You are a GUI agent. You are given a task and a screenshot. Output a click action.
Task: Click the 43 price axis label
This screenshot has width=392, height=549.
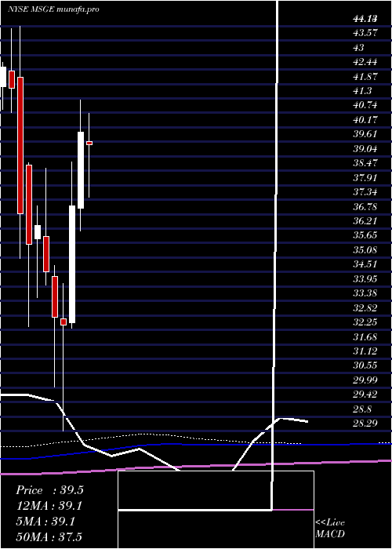tap(359, 48)
